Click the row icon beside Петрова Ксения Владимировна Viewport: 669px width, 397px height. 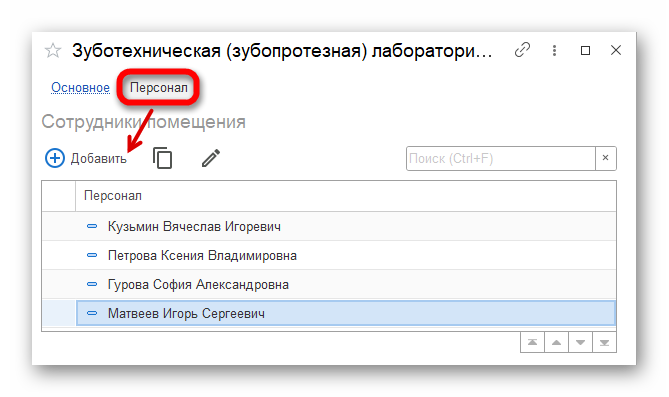pyautogui.click(x=92, y=255)
